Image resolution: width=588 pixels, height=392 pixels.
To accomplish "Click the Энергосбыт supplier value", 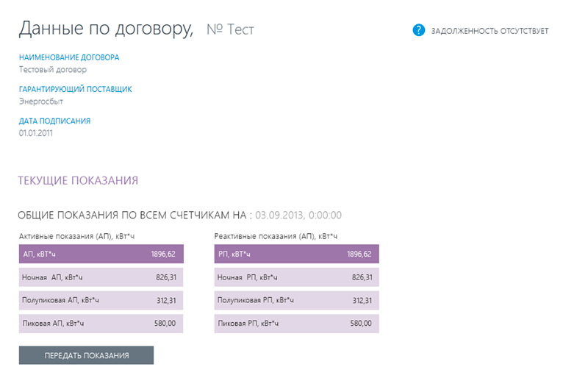I will coord(41,101).
